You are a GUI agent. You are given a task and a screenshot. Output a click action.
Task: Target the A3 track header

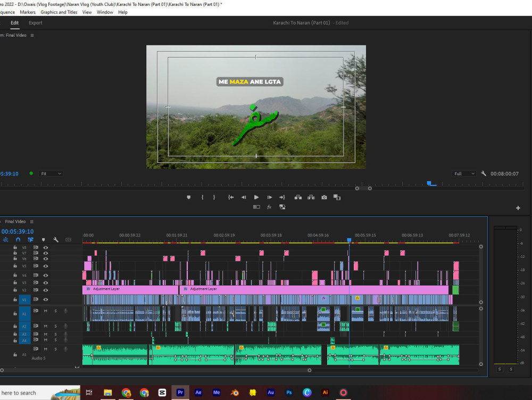click(24, 334)
